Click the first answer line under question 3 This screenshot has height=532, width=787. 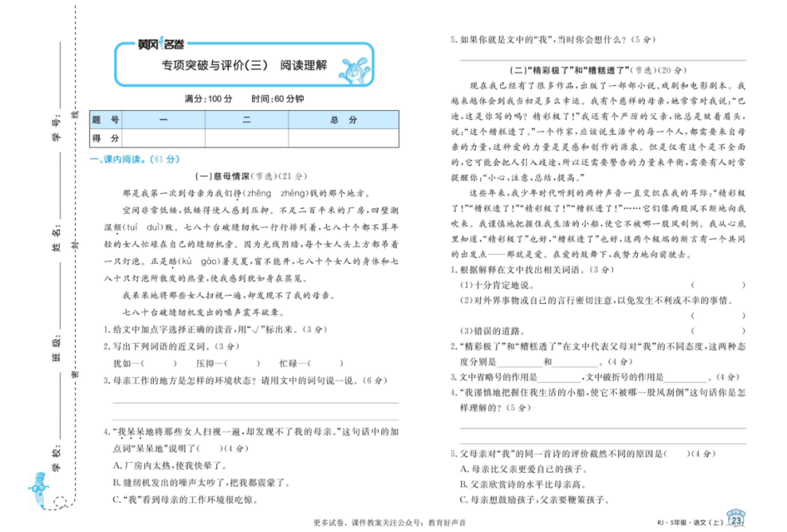tap(256, 402)
